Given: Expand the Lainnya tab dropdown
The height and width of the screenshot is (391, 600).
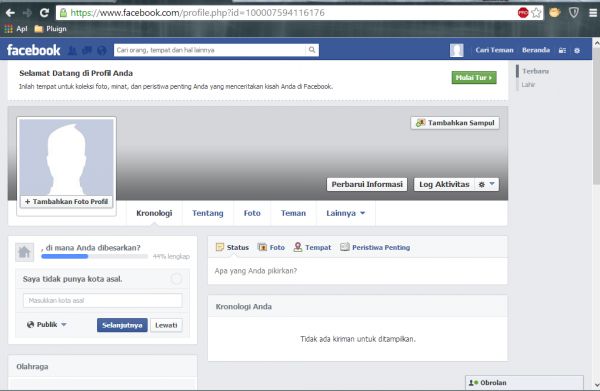Looking at the screenshot, I should tap(346, 213).
